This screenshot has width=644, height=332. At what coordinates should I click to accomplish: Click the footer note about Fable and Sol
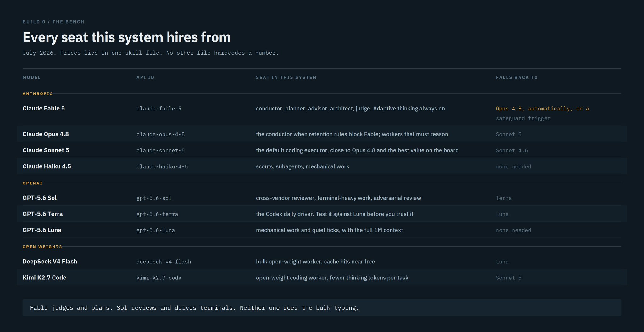click(x=194, y=308)
